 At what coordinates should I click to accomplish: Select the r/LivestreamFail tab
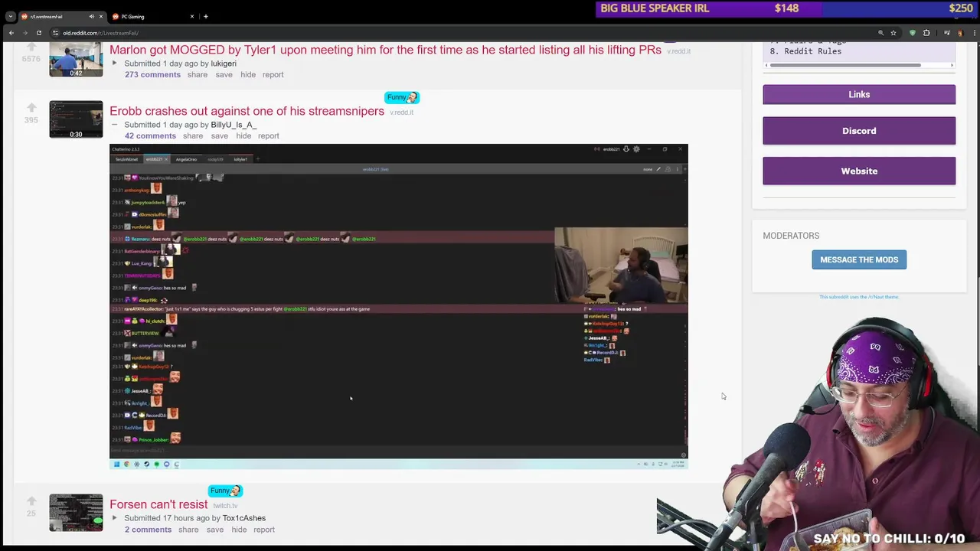click(61, 16)
